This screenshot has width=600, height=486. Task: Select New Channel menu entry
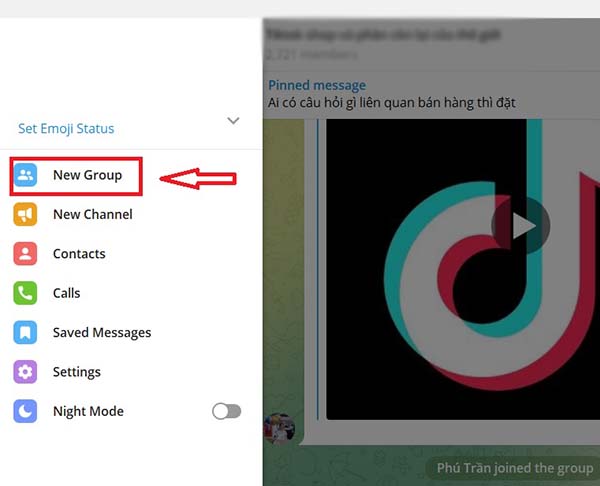[x=131, y=214]
